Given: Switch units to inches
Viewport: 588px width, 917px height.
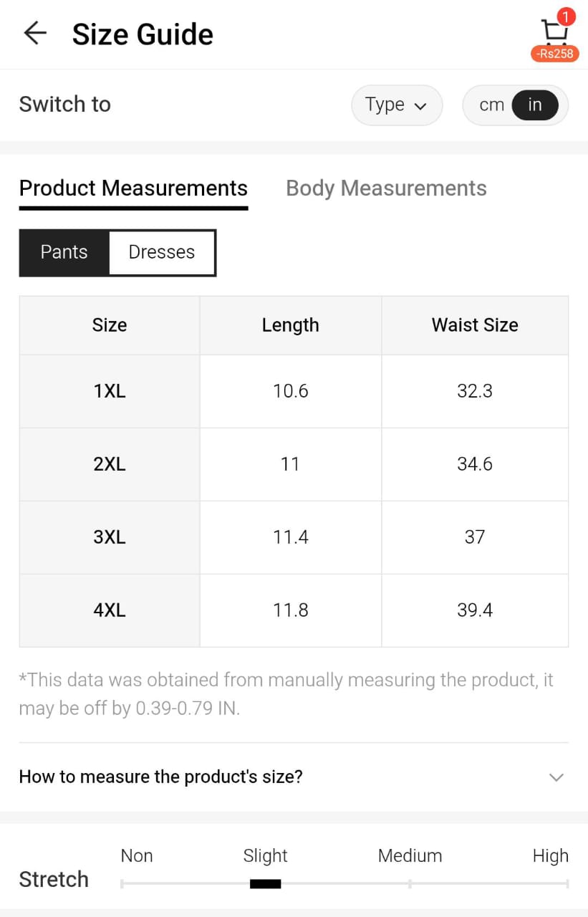Looking at the screenshot, I should pyautogui.click(x=535, y=105).
